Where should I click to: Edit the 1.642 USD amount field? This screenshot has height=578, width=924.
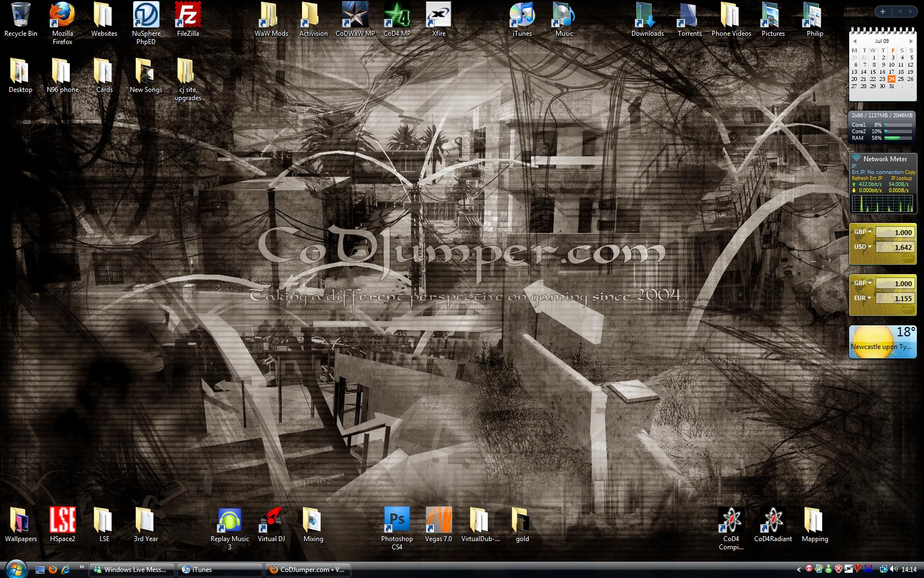895,247
